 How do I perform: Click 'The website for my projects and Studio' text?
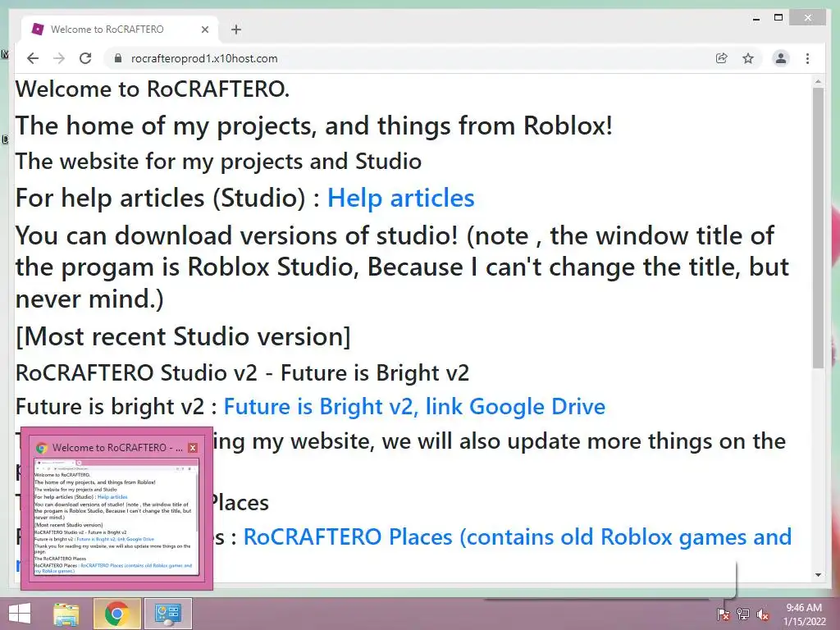[218, 162]
